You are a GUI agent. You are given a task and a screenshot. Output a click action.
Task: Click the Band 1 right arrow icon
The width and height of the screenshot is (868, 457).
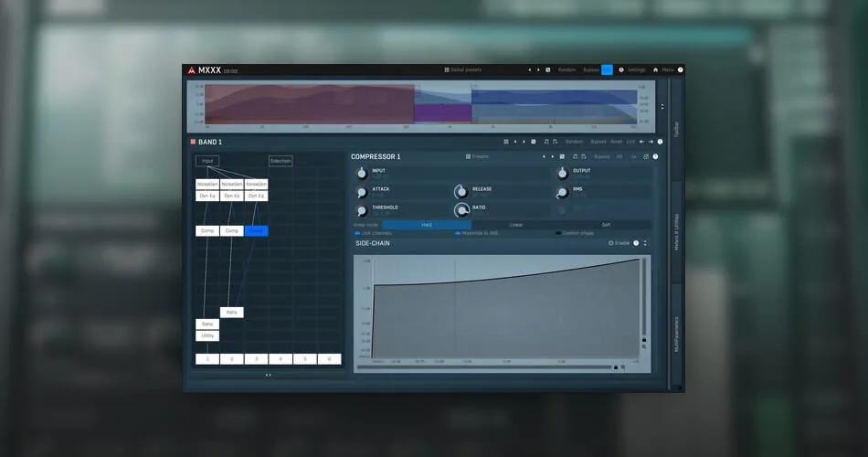click(x=651, y=142)
